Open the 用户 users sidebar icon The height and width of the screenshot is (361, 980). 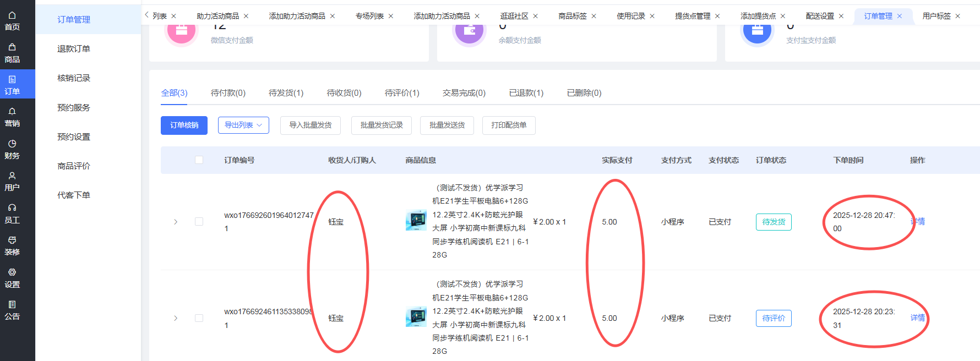12,182
